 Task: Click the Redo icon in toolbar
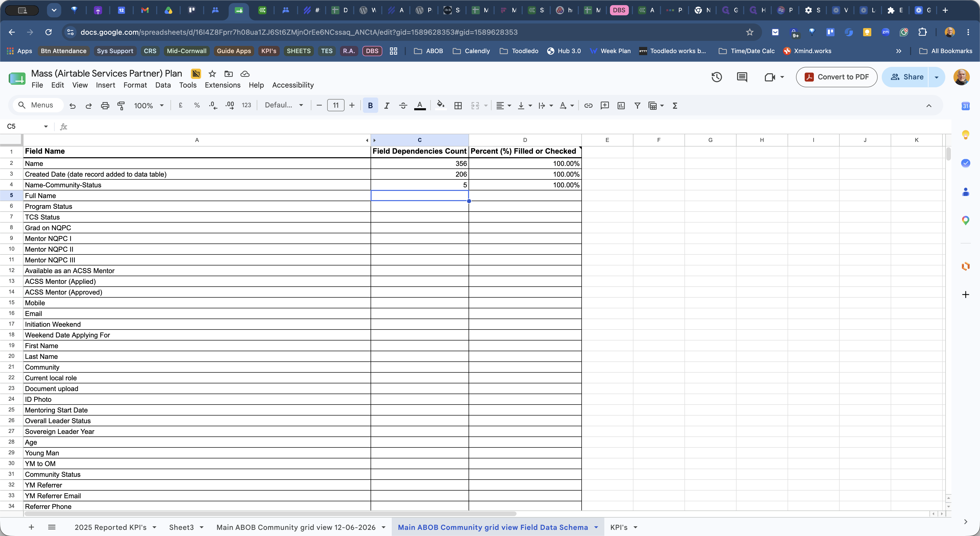[x=89, y=106]
